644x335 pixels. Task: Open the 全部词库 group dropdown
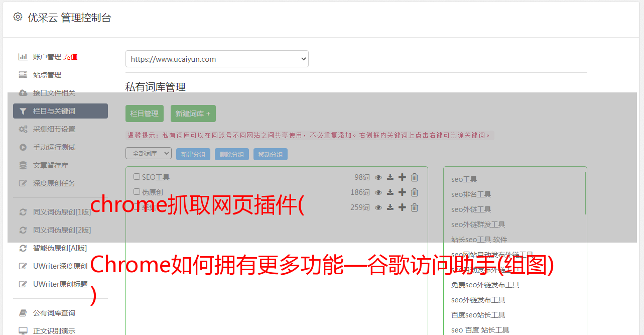[x=149, y=153]
